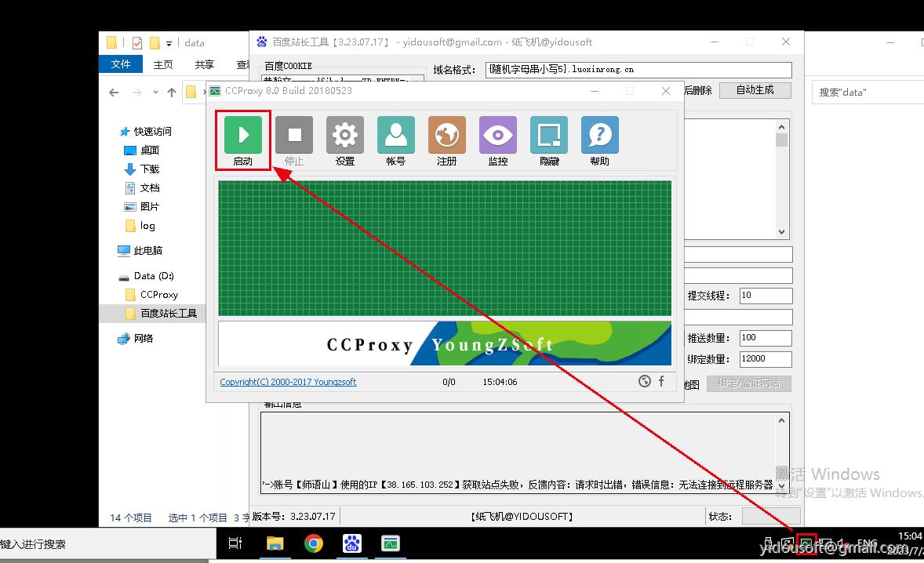Go up one folder level in Explorer
Screen dimensions: 924x563
(x=172, y=93)
